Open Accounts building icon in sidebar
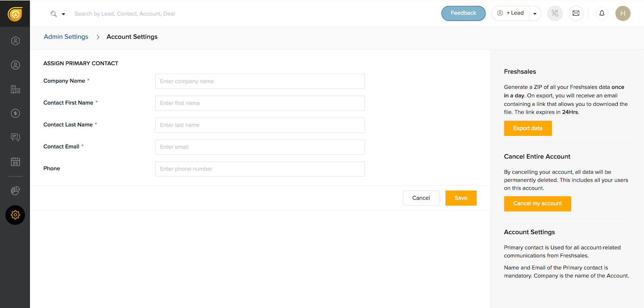 [x=15, y=89]
